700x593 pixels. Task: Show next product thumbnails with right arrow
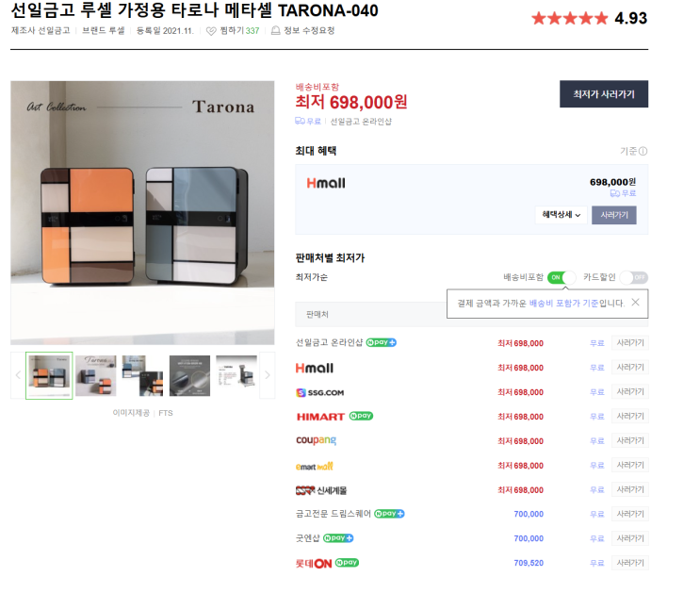coord(267,375)
